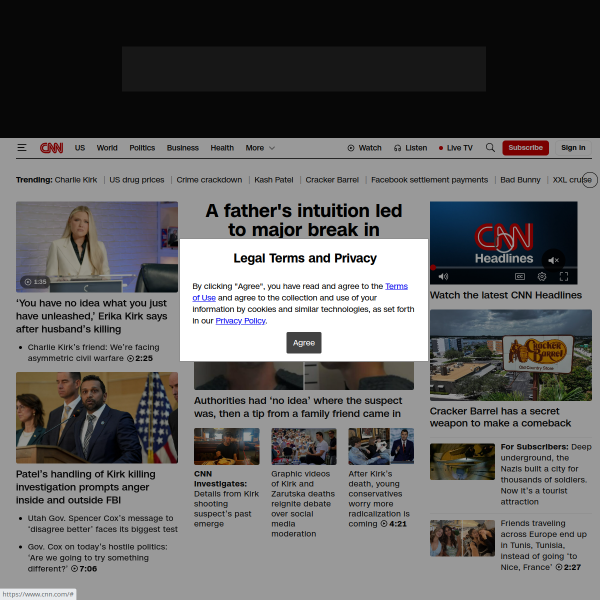Open the World section
Image resolution: width=600 pixels, height=600 pixels.
pyautogui.click(x=107, y=148)
